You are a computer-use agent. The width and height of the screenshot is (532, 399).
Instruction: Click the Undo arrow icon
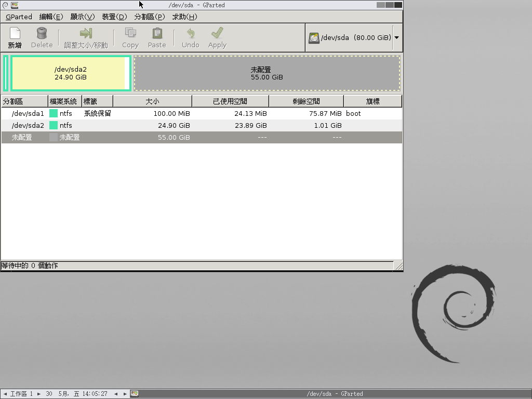tap(190, 34)
